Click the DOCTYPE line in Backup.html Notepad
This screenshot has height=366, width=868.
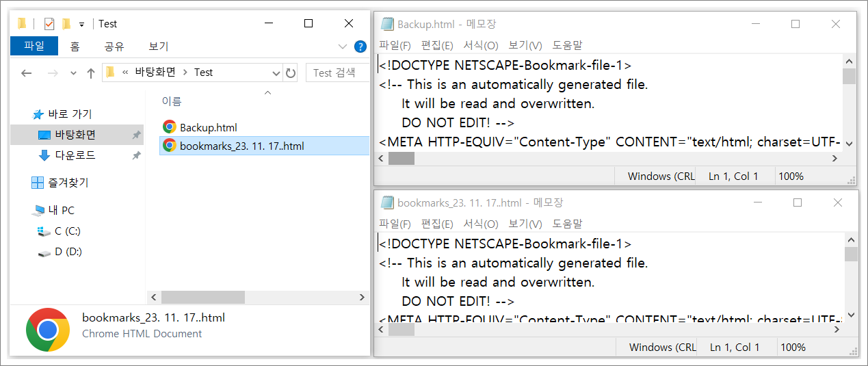[x=505, y=66]
